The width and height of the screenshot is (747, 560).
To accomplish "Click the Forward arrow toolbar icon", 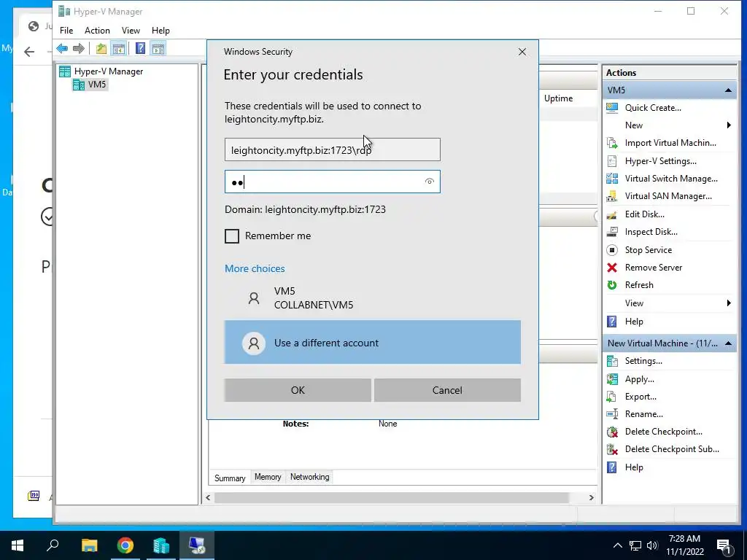I will click(x=79, y=48).
